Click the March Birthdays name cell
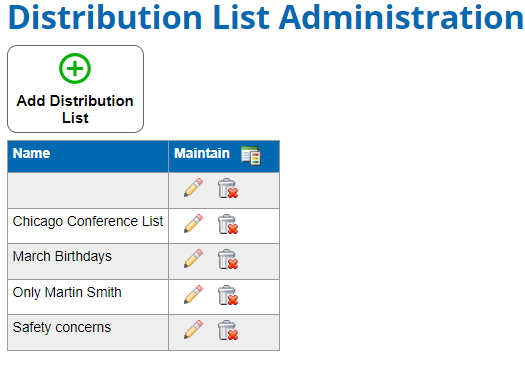Viewport: 525px width, 373px height. [88, 262]
